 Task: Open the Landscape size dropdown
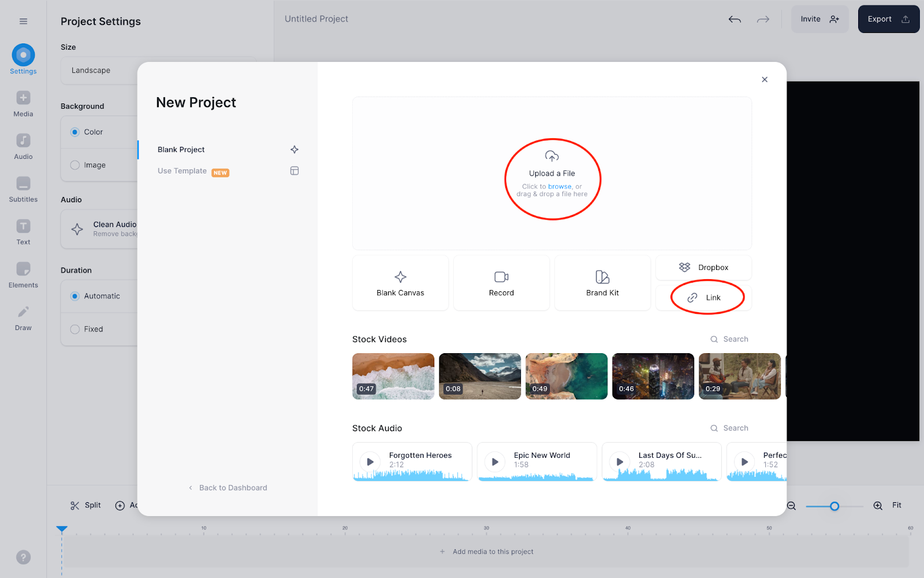click(x=99, y=71)
